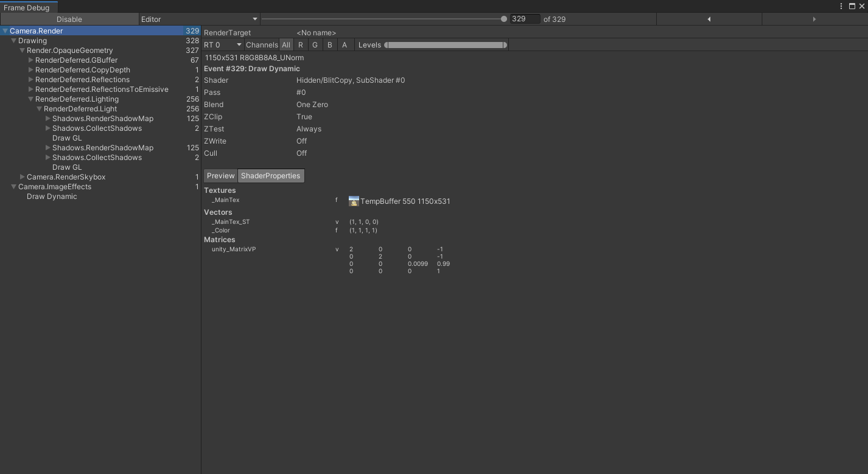Screen dimensions: 868x474
Task: Open the Frame Debug window options menu
Action: coord(841,6)
